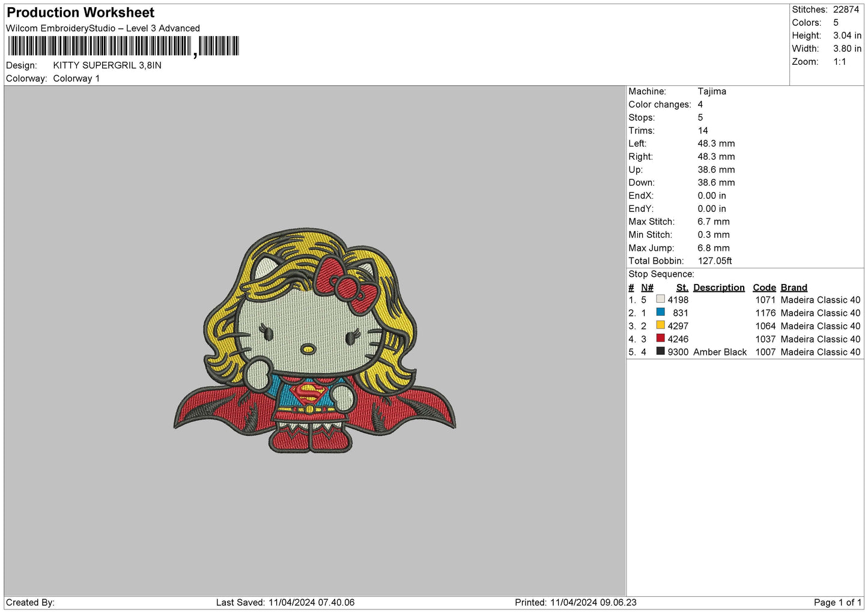Click the Hello Kitty Supergirl embroidery preview
The height and width of the screenshot is (613, 868).
pos(315,340)
